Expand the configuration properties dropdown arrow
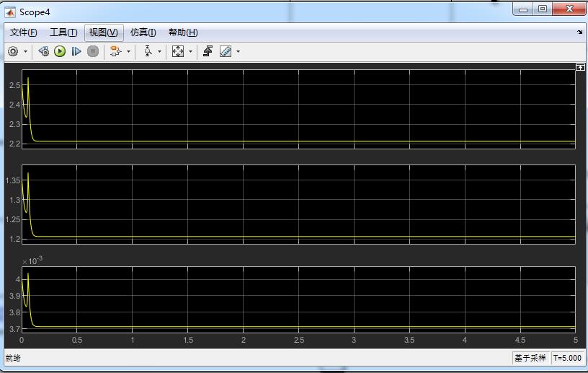Screen dimensions: 588x373 [x=25, y=51]
